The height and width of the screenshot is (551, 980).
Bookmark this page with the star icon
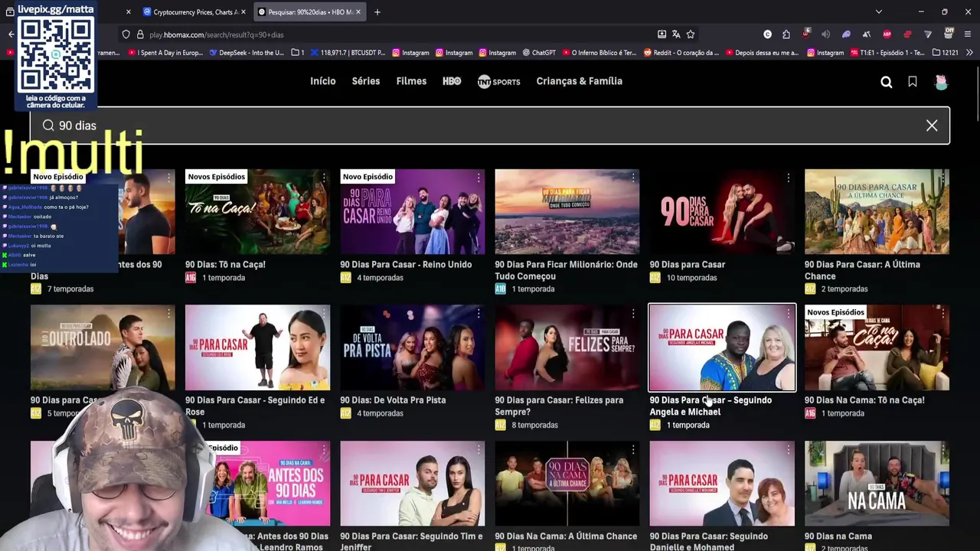point(690,34)
